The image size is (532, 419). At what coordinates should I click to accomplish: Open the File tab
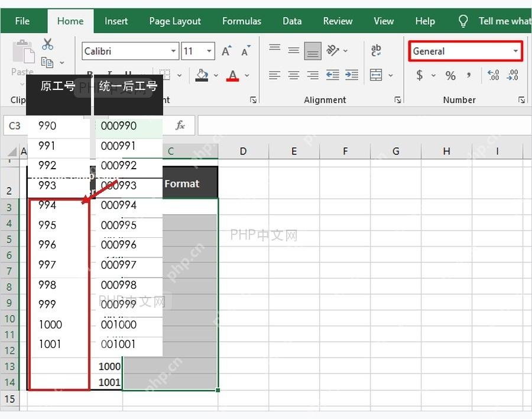point(22,21)
